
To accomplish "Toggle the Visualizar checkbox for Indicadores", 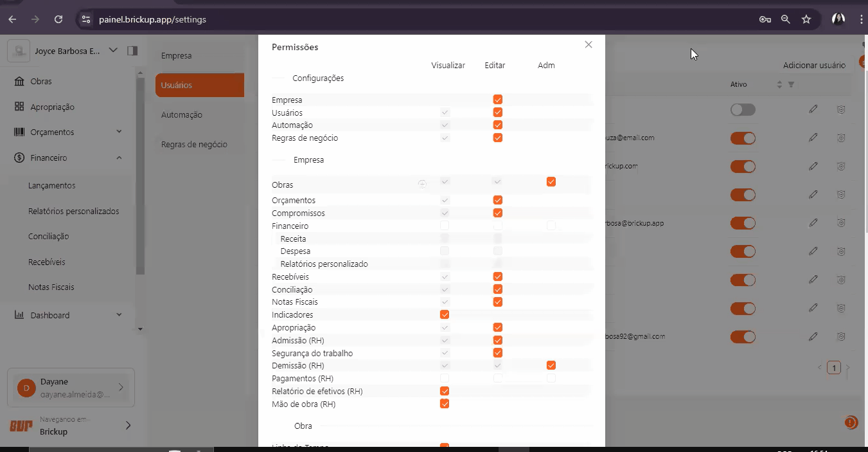I will pos(444,314).
